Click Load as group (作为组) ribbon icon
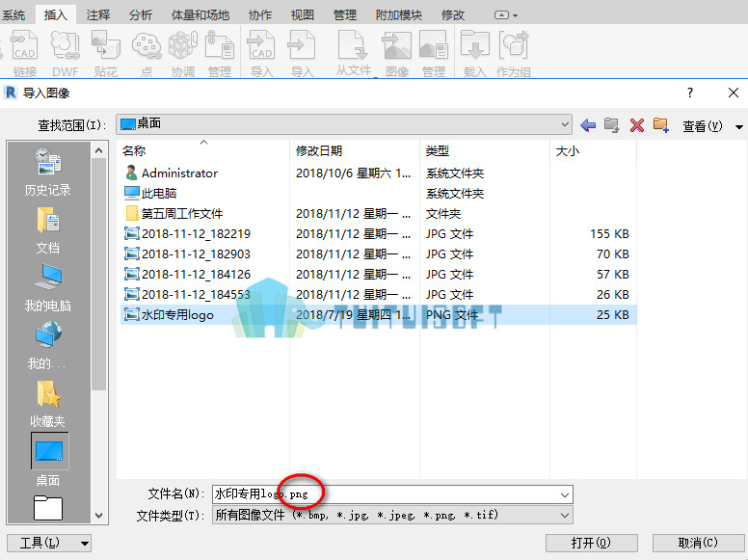Image resolution: width=748 pixels, height=560 pixels. tap(514, 45)
